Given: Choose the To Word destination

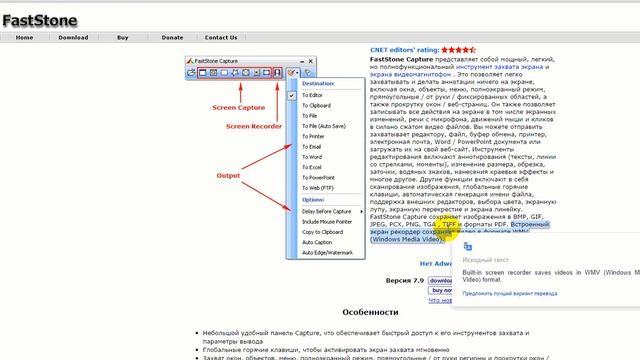Looking at the screenshot, I should [x=312, y=157].
